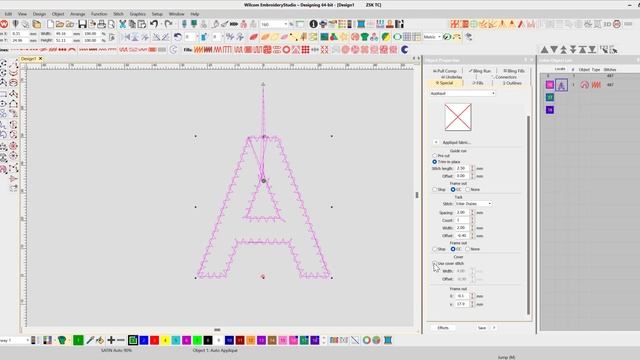Switch to the Outlines tab in Object Properties

tap(512, 83)
